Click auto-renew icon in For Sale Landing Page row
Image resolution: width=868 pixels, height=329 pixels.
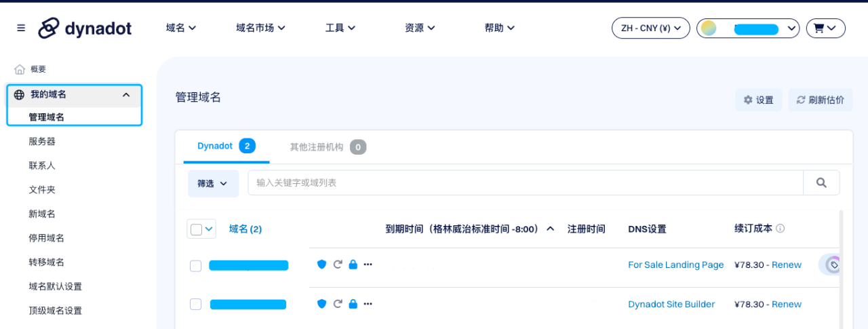tap(338, 265)
